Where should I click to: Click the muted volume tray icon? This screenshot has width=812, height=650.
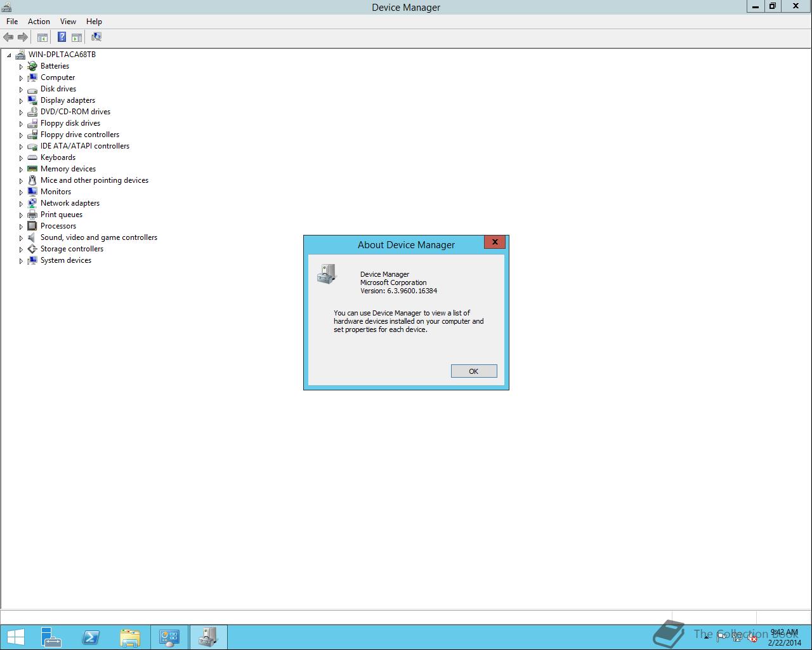tap(752, 638)
